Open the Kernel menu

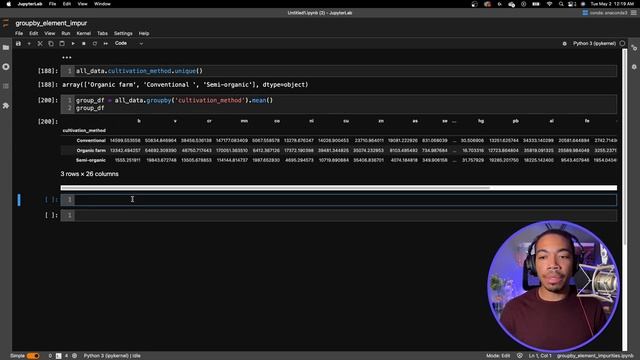(x=84, y=33)
